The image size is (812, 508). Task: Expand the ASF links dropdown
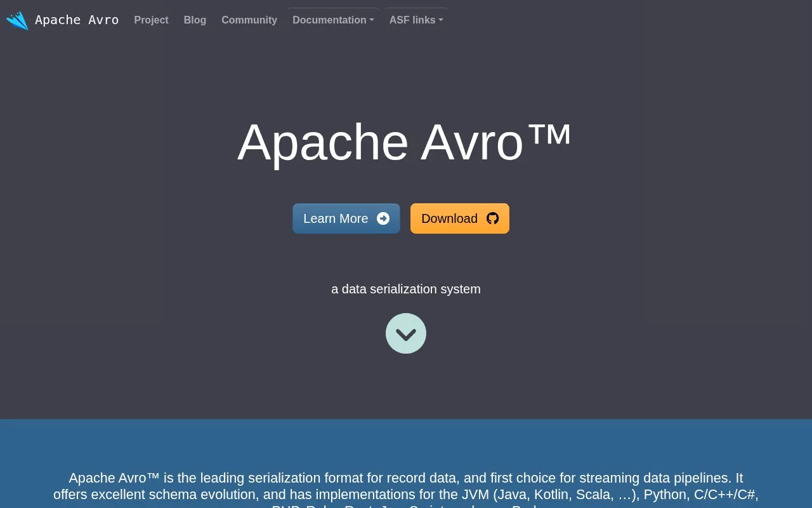(x=416, y=20)
